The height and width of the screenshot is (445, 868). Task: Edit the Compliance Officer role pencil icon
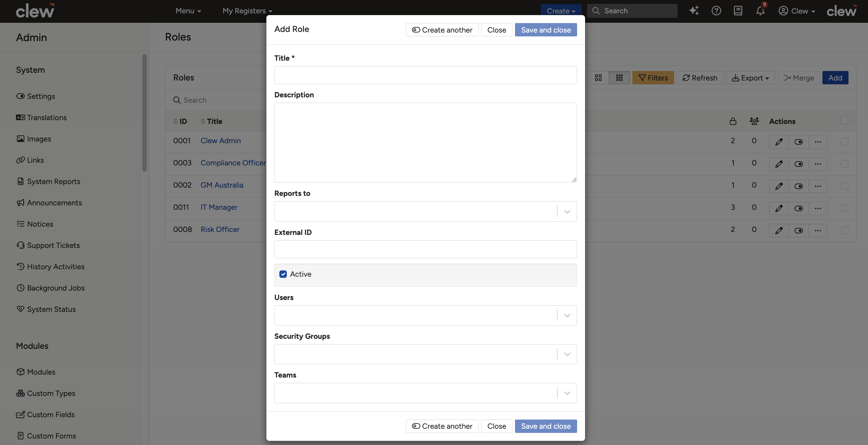(x=779, y=164)
